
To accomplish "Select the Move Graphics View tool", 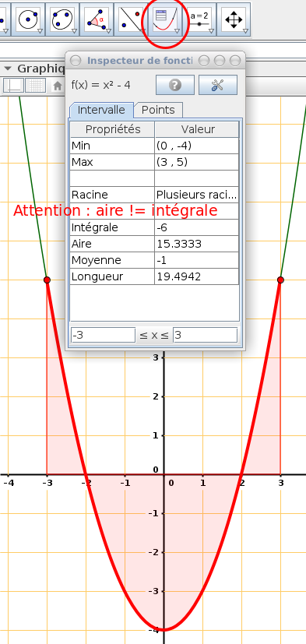I will point(234,19).
